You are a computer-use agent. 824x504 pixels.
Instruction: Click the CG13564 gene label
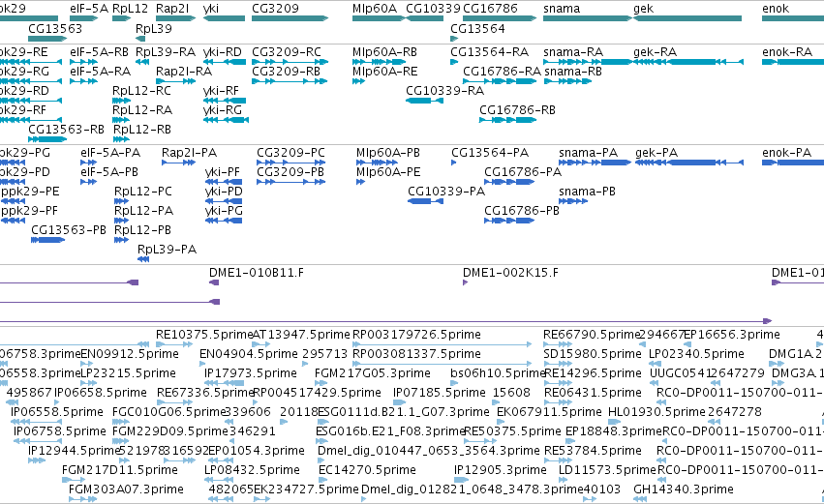pyautogui.click(x=477, y=28)
